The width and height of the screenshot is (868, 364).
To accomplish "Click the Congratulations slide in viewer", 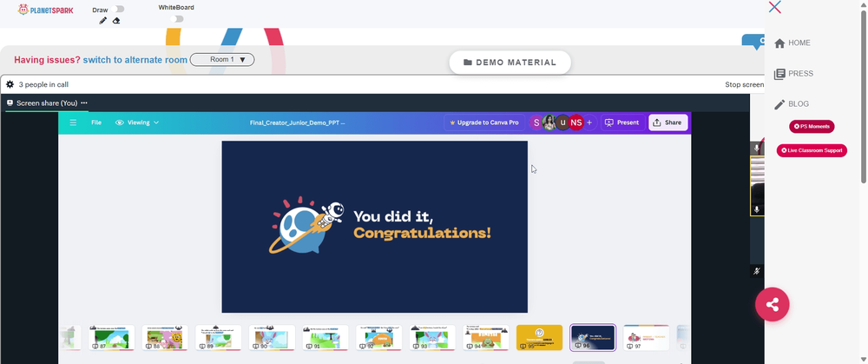I will 375,227.
